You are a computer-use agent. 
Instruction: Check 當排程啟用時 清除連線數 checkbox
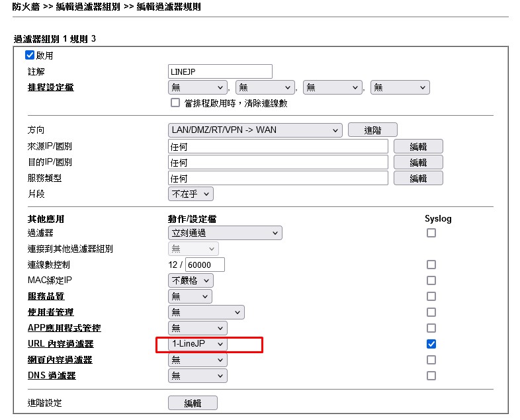[x=175, y=103]
